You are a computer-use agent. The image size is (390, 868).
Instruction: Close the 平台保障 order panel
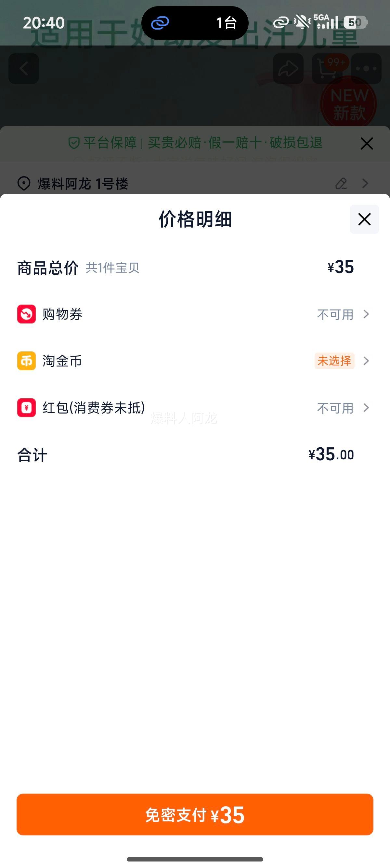(x=366, y=144)
